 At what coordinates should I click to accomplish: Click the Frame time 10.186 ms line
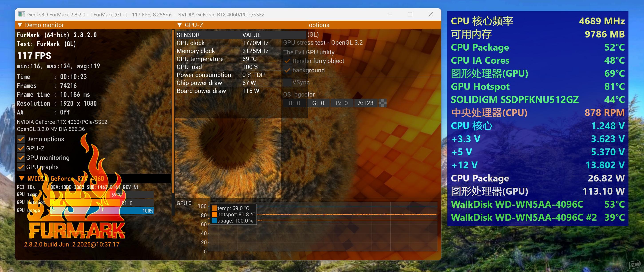click(53, 95)
